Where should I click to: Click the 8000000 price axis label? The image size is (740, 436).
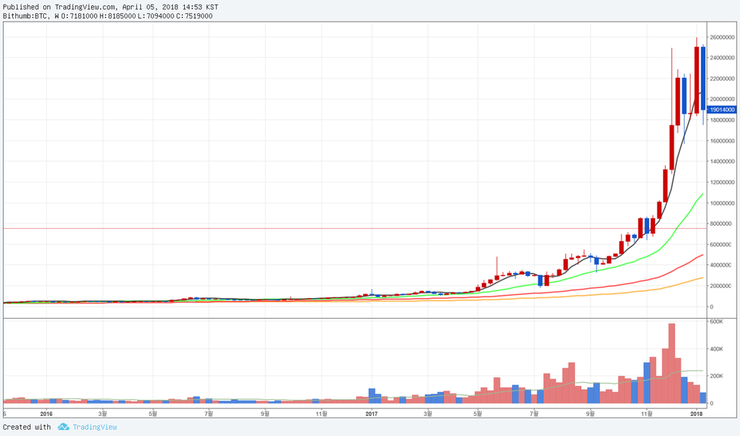click(x=723, y=224)
